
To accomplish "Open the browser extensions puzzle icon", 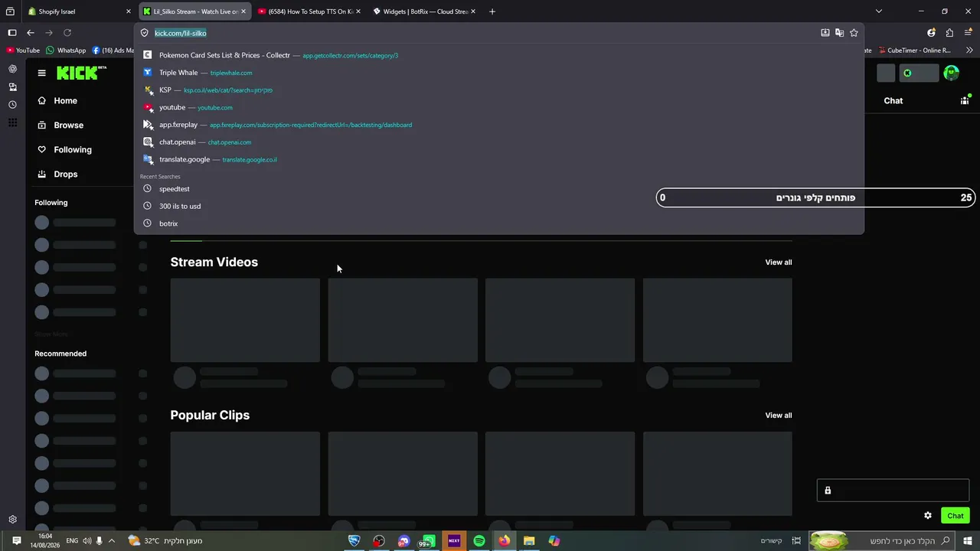I will coord(949,33).
